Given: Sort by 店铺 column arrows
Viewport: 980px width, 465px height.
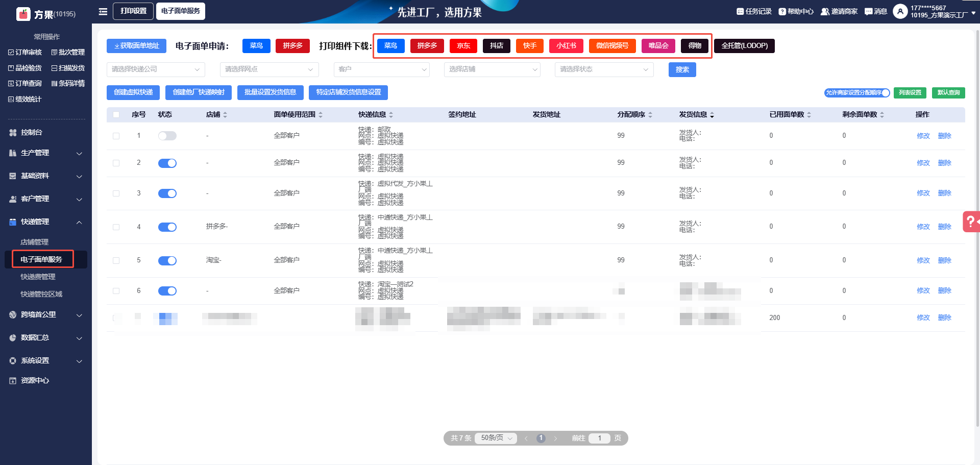Looking at the screenshot, I should pyautogui.click(x=225, y=115).
